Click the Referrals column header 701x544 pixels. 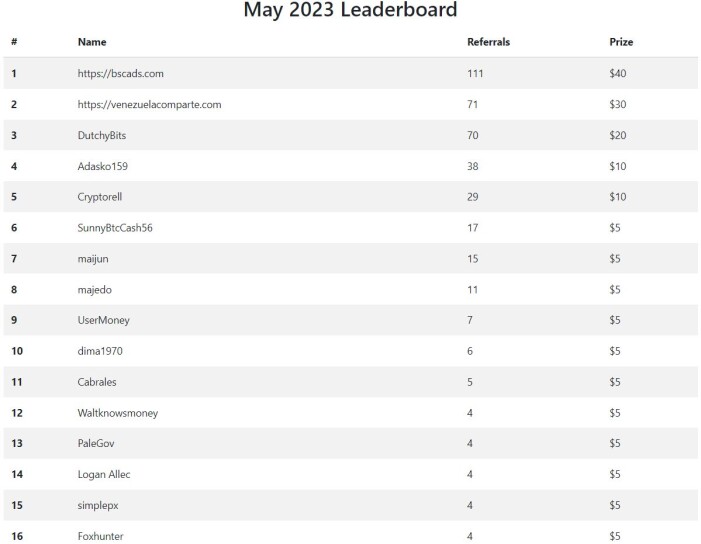(x=489, y=42)
